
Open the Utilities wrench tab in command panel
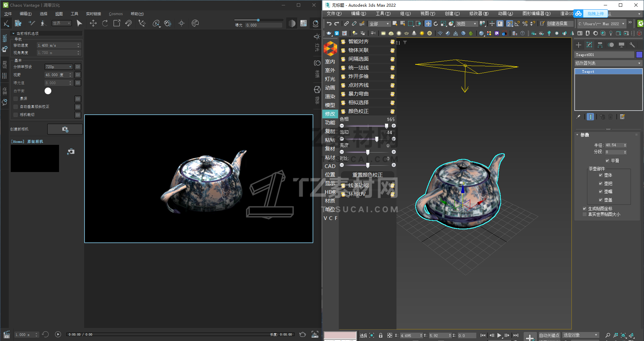coord(632,45)
